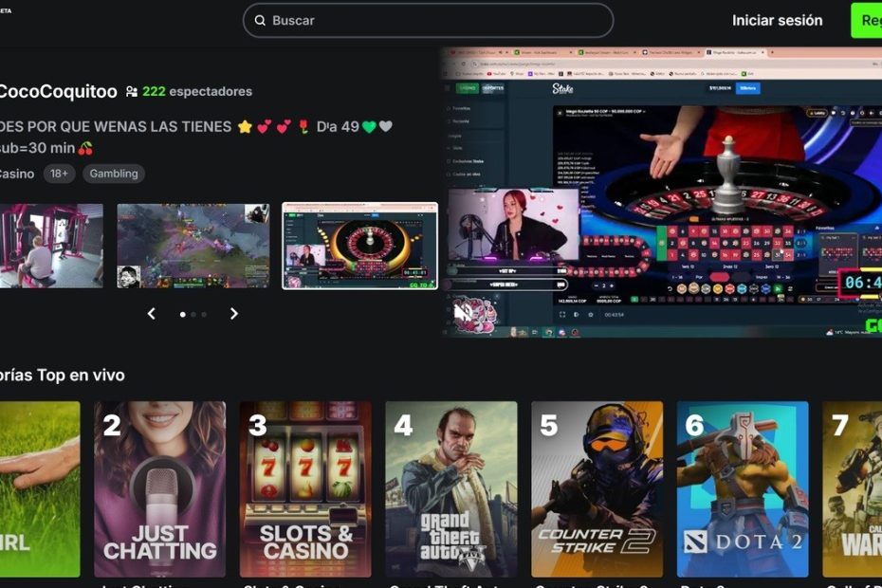Select the Gambling tag
This screenshot has height=588, width=882.
tap(114, 174)
